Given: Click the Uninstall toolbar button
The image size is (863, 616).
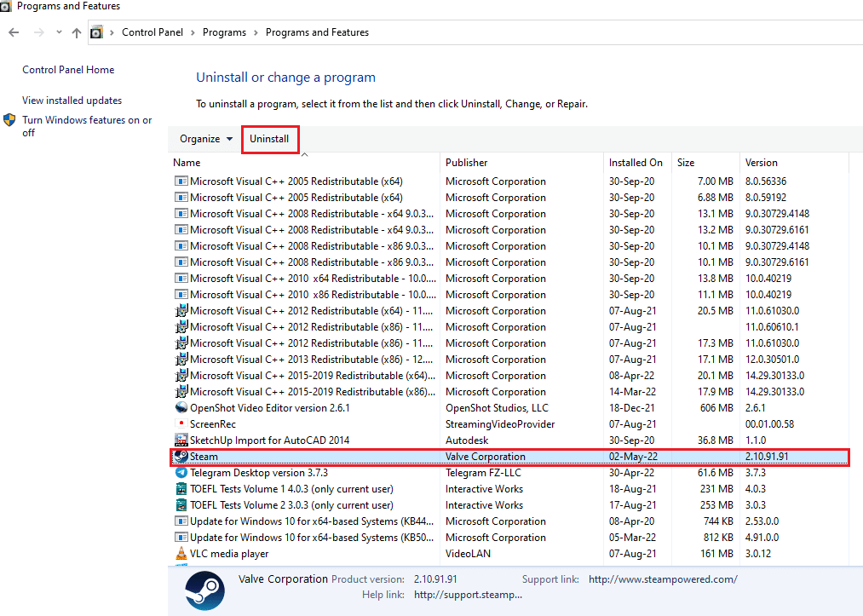Looking at the screenshot, I should [x=269, y=139].
